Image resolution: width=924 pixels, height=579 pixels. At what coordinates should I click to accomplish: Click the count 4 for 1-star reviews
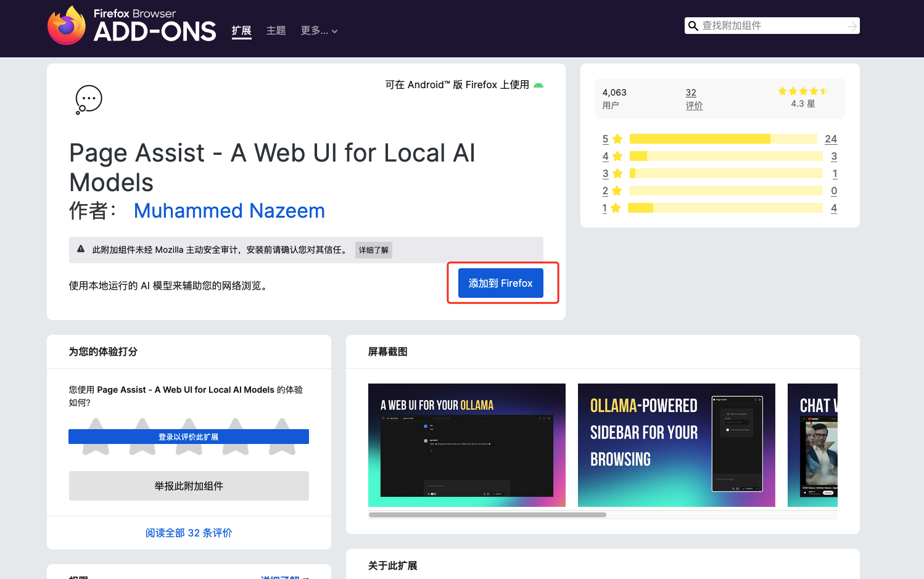click(x=834, y=208)
